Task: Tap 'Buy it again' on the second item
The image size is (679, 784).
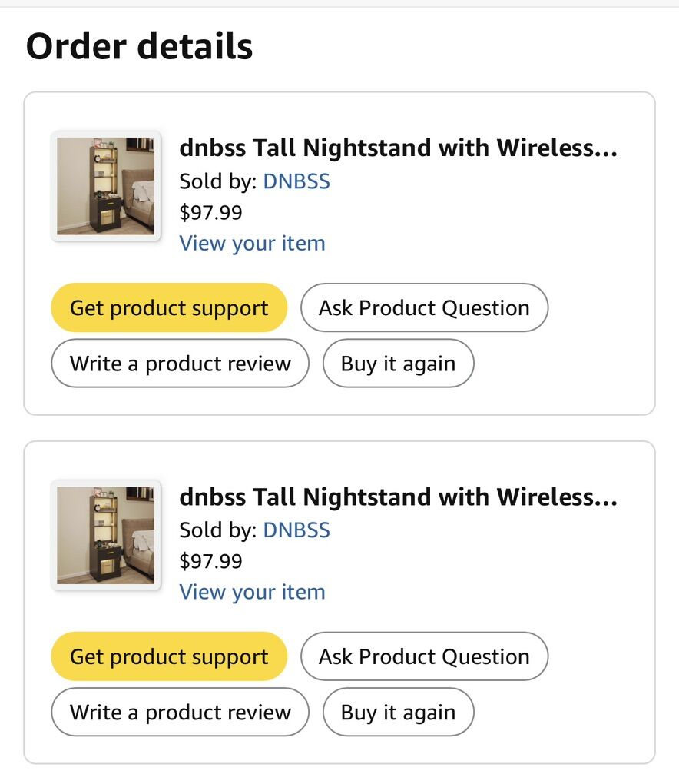Action: coord(398,713)
